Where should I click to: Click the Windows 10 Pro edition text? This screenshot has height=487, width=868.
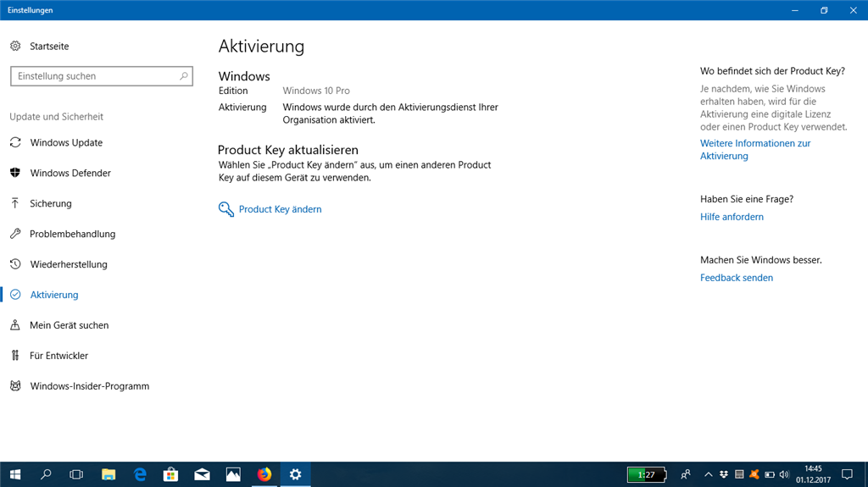tap(316, 91)
